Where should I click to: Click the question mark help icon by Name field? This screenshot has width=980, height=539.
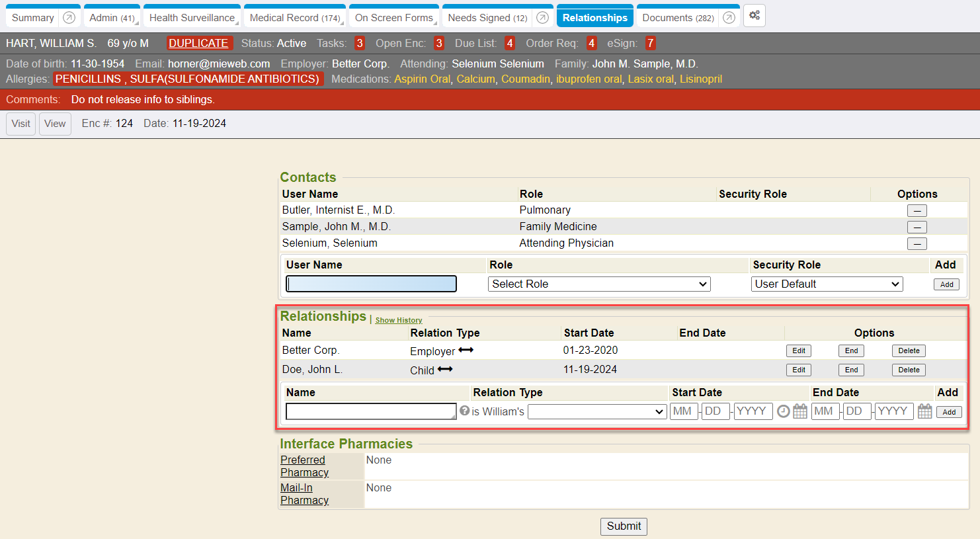coord(464,411)
